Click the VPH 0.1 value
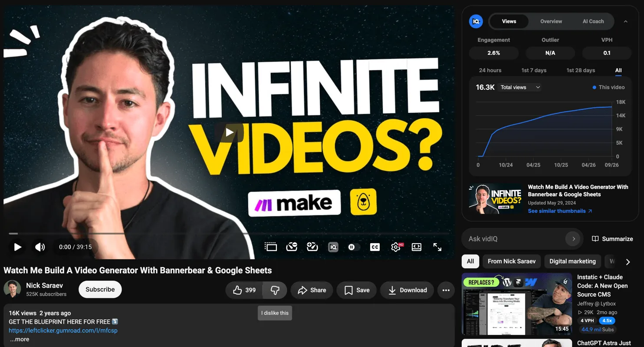Image resolution: width=644 pixels, height=347 pixels. [x=607, y=53]
